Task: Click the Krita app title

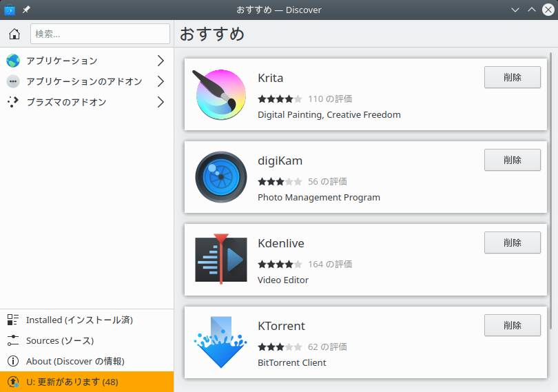Action: coord(271,78)
